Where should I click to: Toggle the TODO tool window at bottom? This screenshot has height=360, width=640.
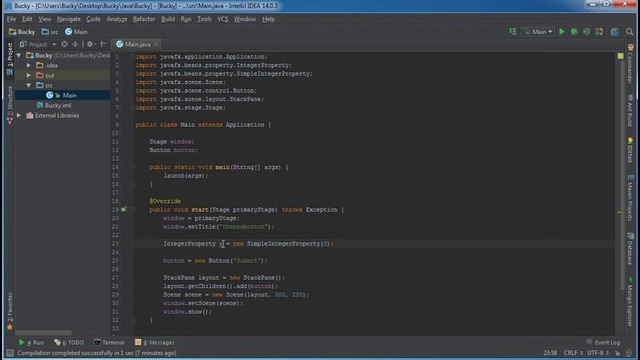click(69, 342)
